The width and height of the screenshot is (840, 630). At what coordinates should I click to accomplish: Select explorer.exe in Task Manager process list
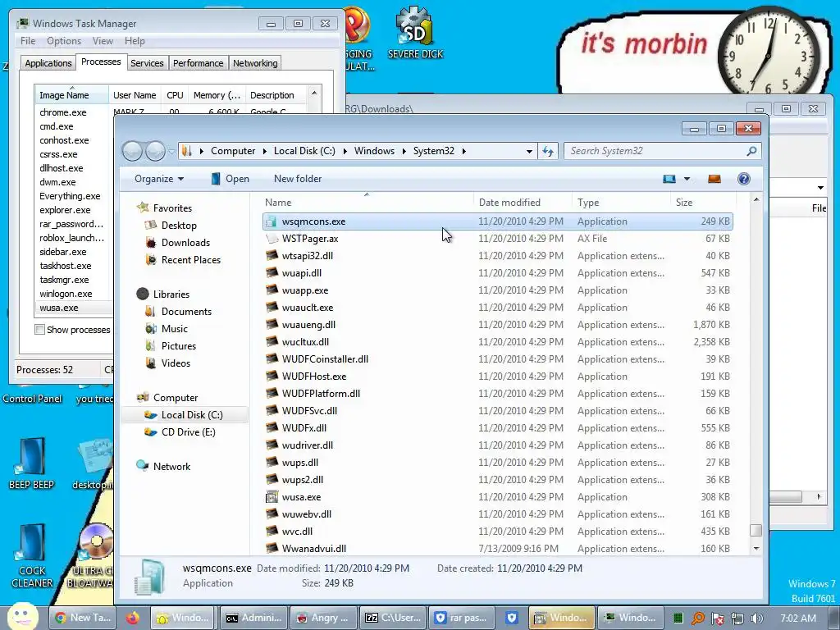click(65, 211)
